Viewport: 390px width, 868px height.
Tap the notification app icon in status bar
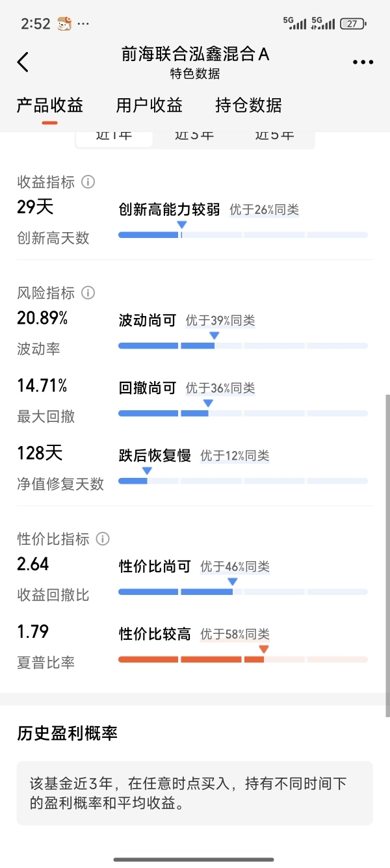[64, 24]
